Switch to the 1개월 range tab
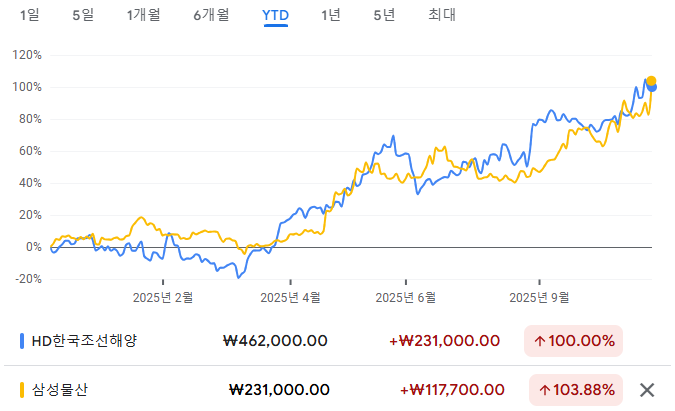This screenshot has height=411, width=675. pyautogui.click(x=143, y=15)
